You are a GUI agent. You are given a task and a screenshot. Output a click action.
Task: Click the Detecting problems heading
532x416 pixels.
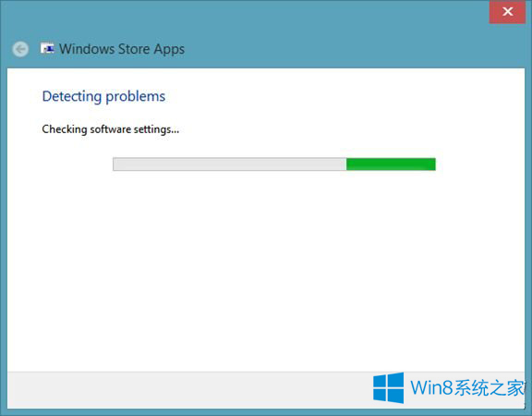pos(103,96)
